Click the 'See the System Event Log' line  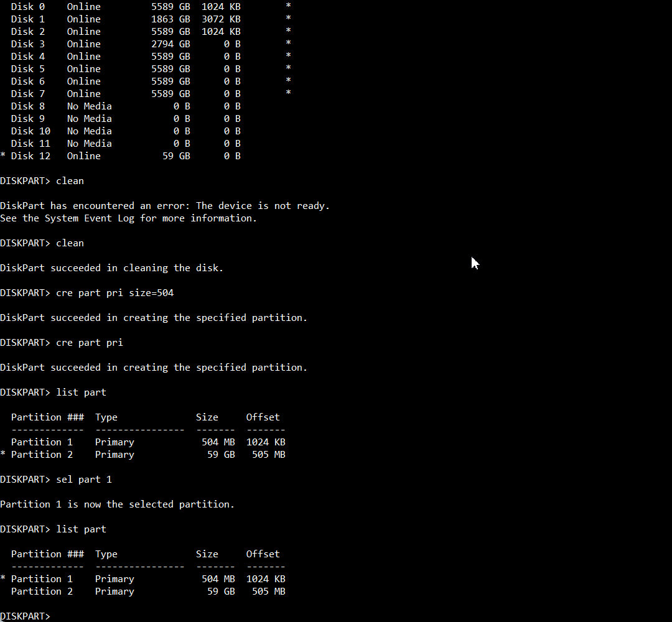pyautogui.click(x=129, y=218)
